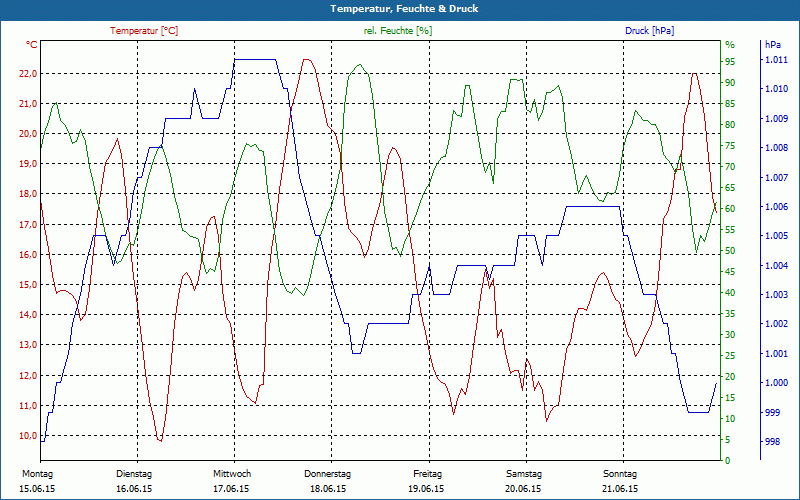
Task: Click the green "0" at humidity axis bottom
Action: (728, 460)
